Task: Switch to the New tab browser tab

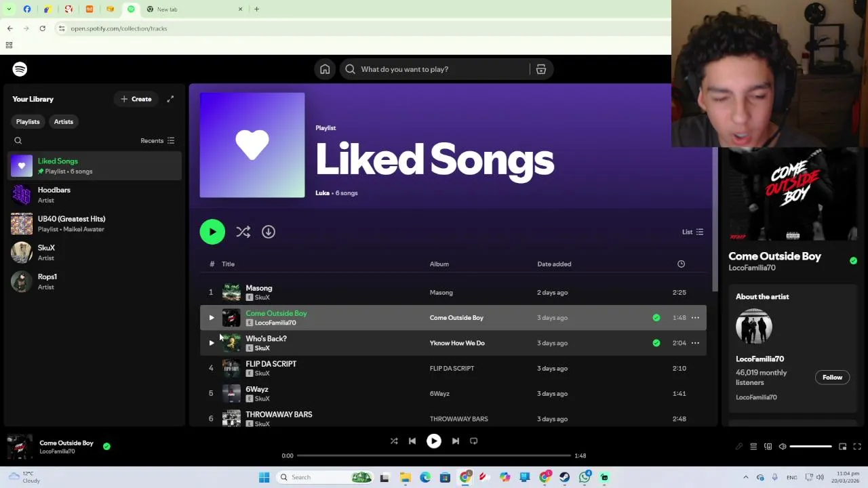Action: (195, 9)
